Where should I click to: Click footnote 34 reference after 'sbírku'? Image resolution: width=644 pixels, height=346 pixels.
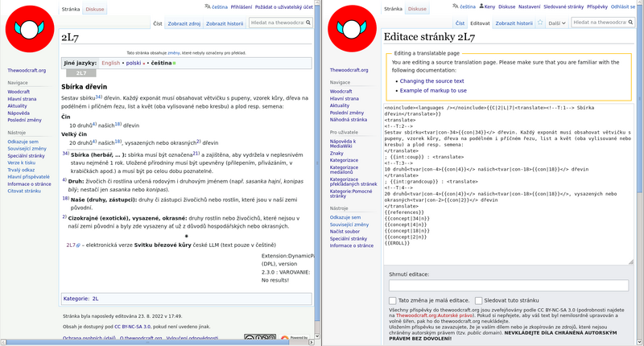pyautogui.click(x=98, y=97)
